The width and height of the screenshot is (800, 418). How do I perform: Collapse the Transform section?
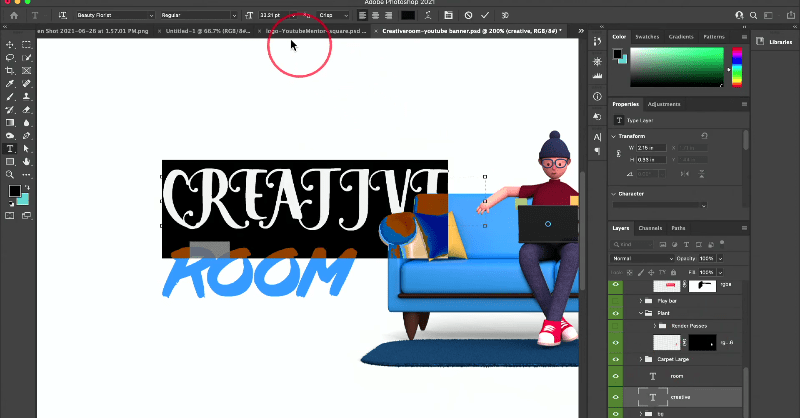613,136
